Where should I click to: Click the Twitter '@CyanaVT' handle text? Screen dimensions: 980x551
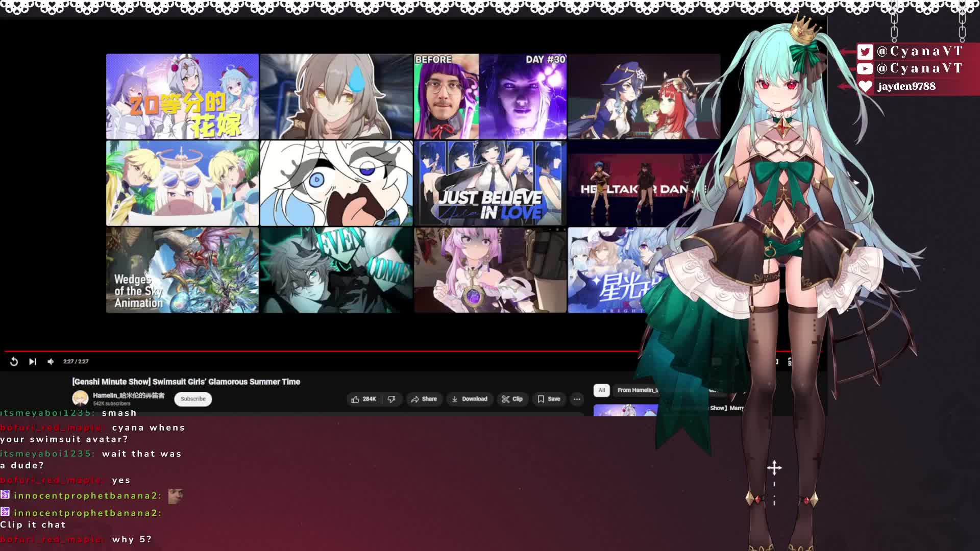point(919,51)
